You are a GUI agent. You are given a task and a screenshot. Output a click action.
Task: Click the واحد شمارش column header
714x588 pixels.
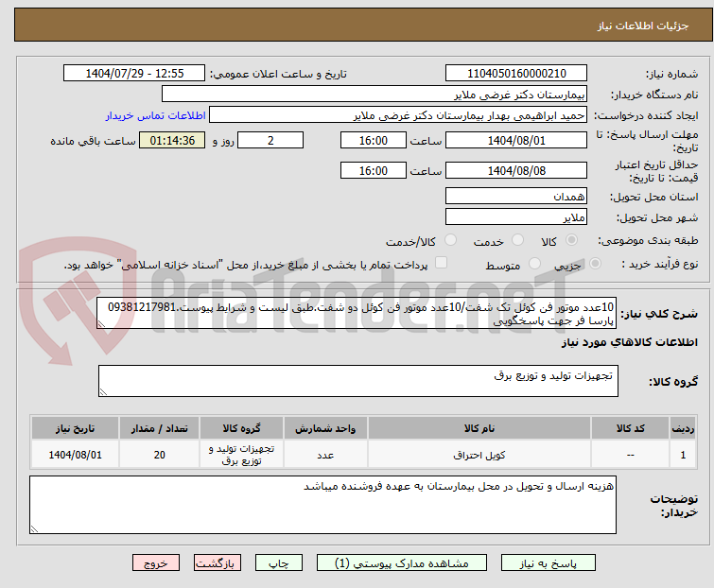pos(325,428)
